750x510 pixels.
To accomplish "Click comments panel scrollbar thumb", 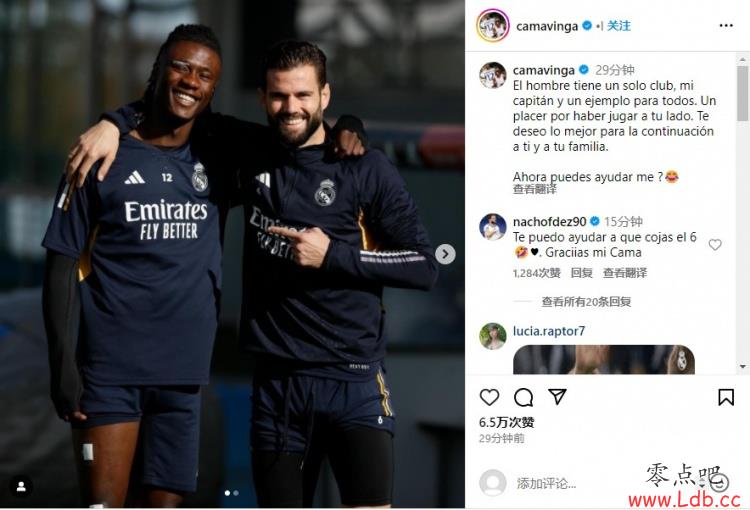I will (x=742, y=93).
